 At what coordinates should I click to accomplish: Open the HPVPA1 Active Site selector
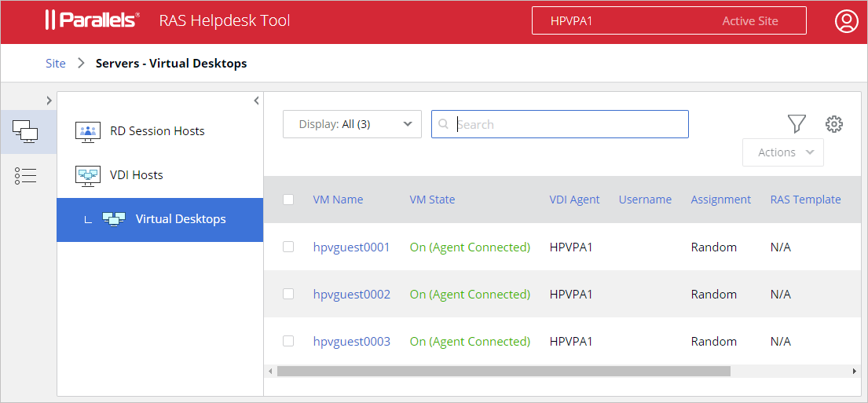pyautogui.click(x=668, y=20)
